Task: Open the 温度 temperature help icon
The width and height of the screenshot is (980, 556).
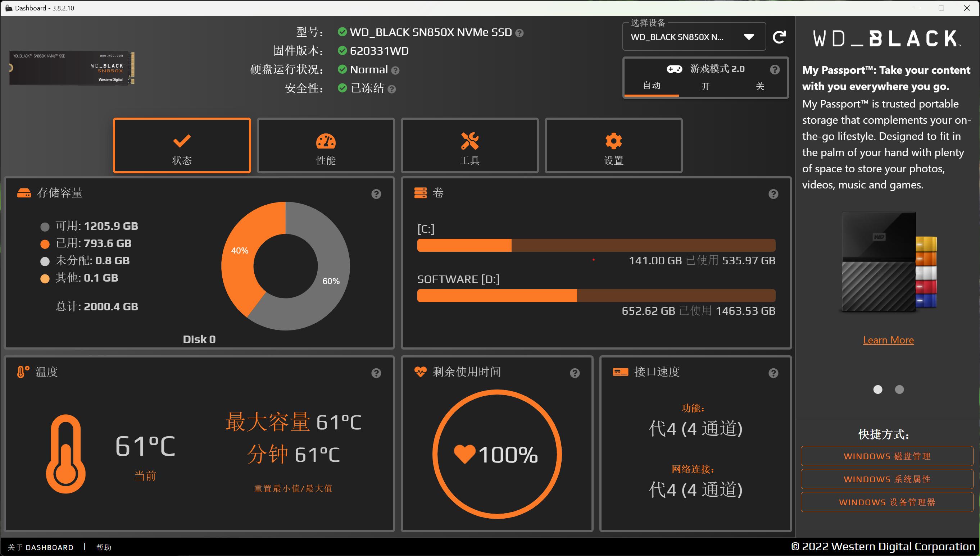Action: [x=376, y=373]
